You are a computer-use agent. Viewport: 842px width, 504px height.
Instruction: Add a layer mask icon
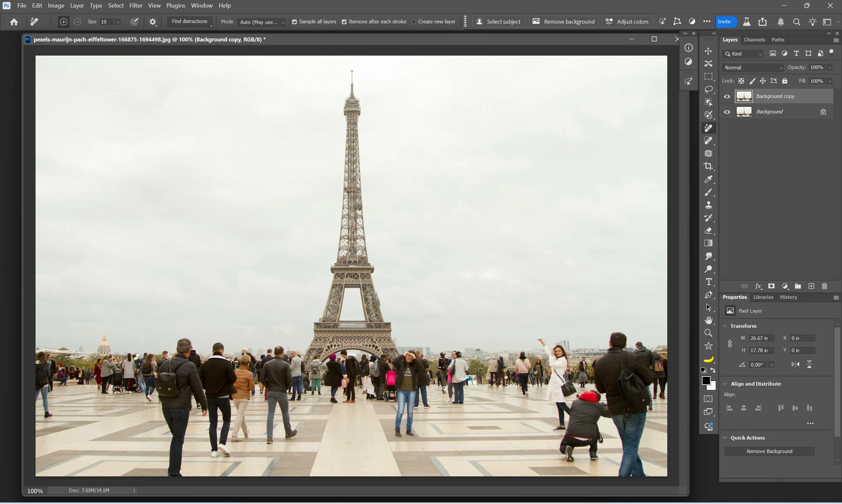[x=771, y=286]
